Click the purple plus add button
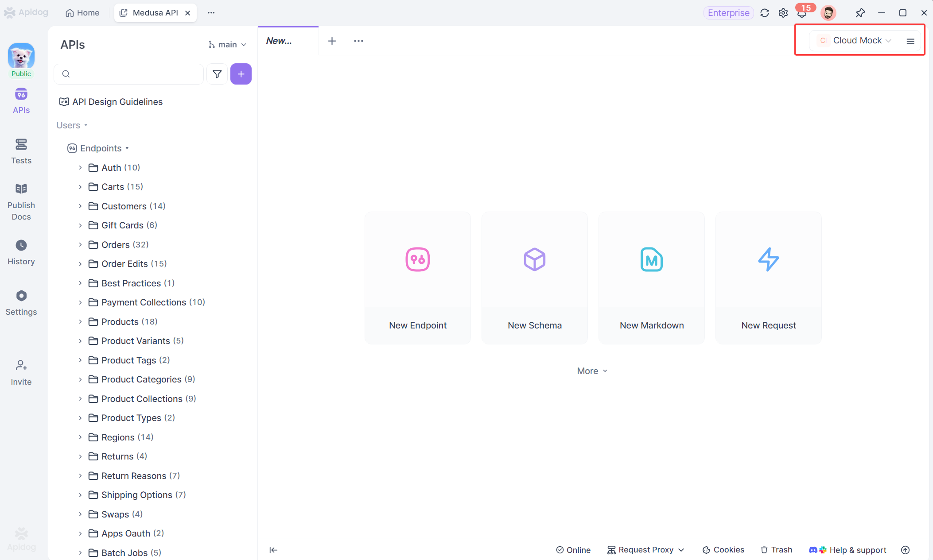The height and width of the screenshot is (560, 933). click(241, 74)
